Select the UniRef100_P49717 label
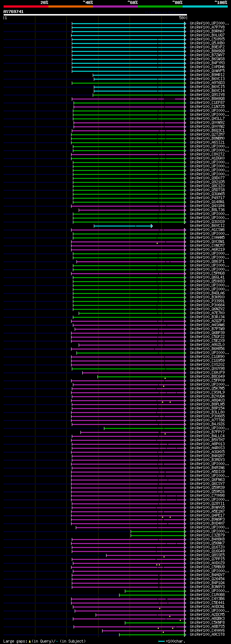Viewport: 231px width, 644px height. click(x=207, y=198)
